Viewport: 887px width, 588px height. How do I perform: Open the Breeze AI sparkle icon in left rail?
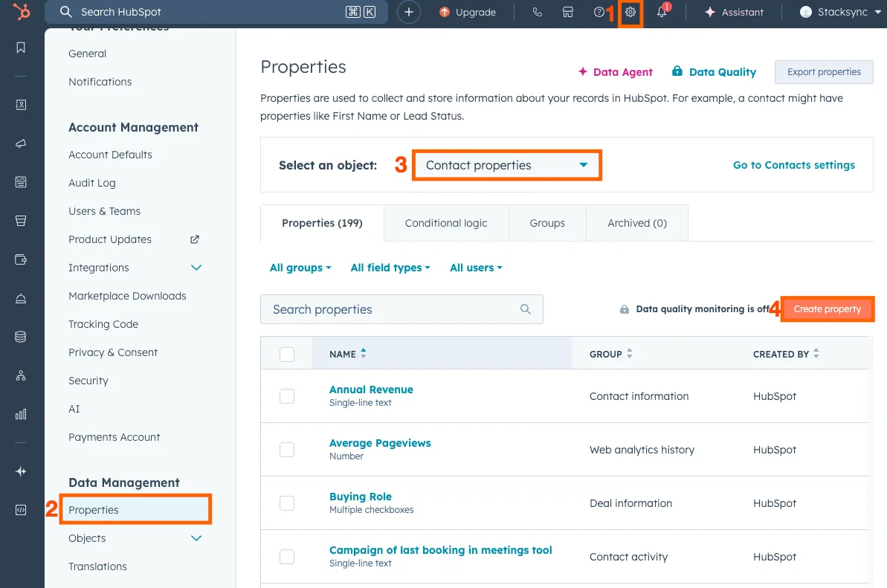(21, 471)
